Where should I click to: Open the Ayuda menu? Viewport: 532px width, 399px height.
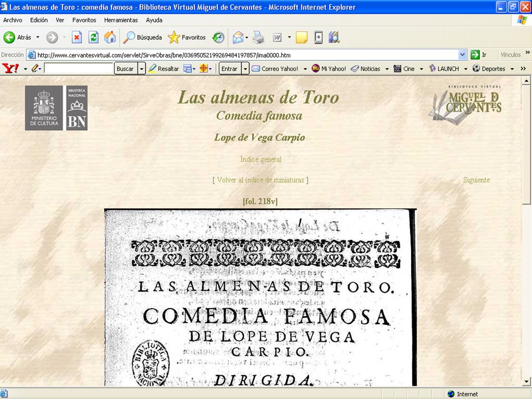(154, 20)
